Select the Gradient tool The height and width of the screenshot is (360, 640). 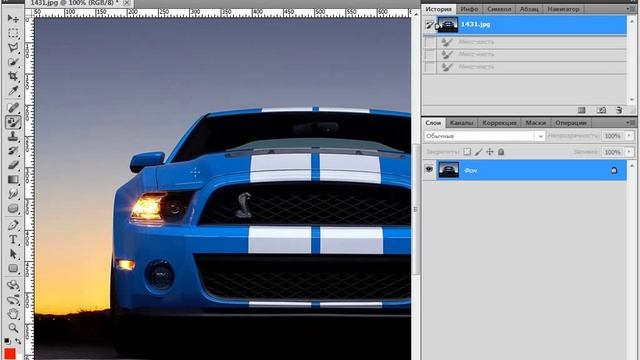[x=13, y=180]
